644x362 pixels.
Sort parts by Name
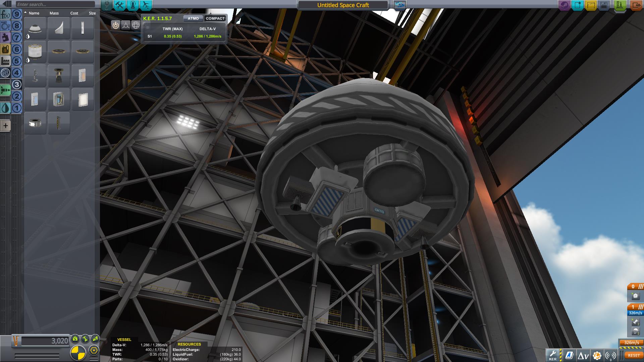[34, 13]
